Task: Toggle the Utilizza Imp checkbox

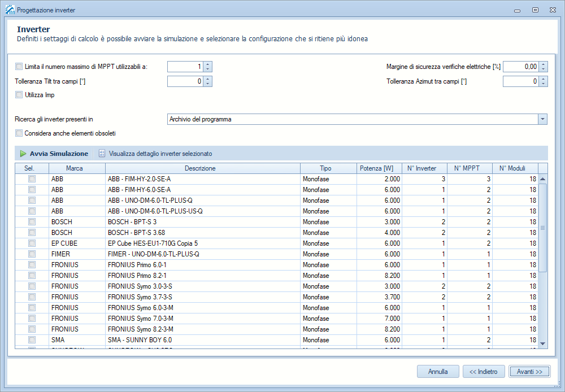Action: click(x=19, y=95)
